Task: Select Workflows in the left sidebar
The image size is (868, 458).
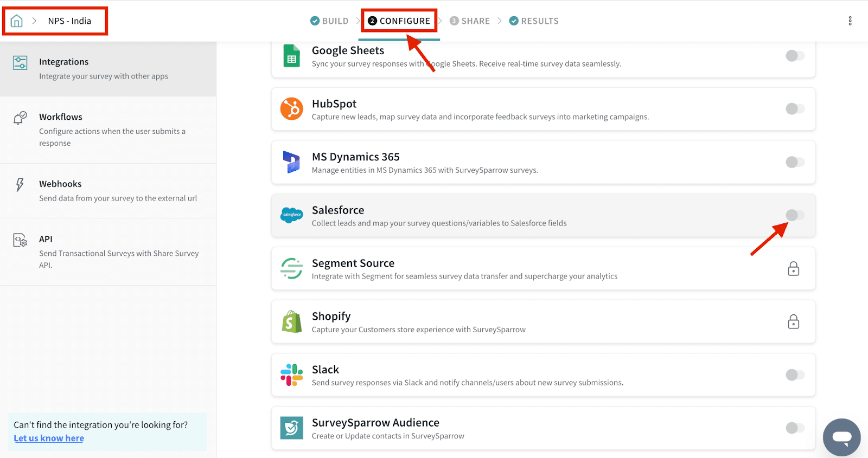Action: pyautogui.click(x=61, y=117)
